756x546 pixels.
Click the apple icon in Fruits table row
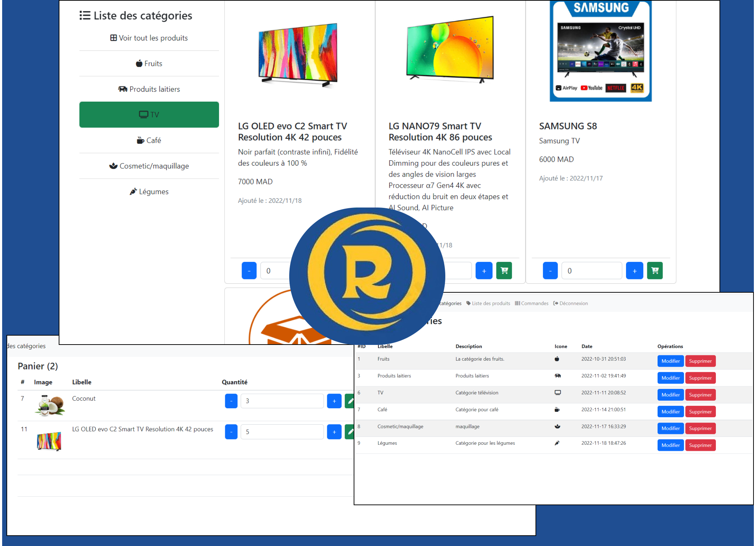pos(557,359)
